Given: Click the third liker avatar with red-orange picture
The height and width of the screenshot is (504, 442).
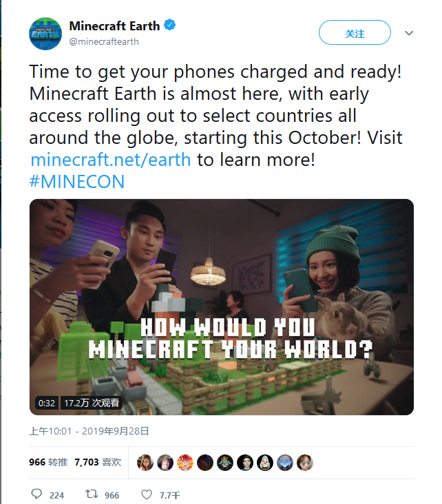Looking at the screenshot, I should [x=185, y=463].
